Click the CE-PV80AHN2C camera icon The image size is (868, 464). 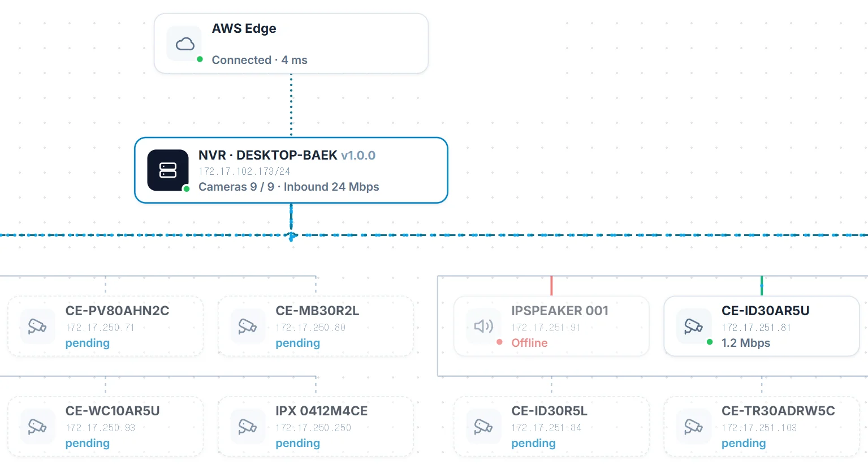pos(37,326)
